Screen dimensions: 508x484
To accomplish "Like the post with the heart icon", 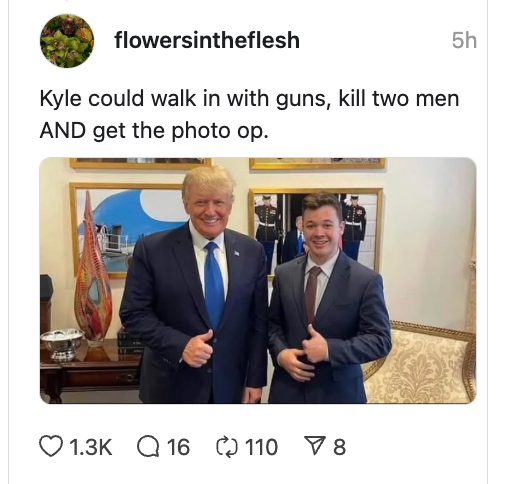I will tap(51, 446).
